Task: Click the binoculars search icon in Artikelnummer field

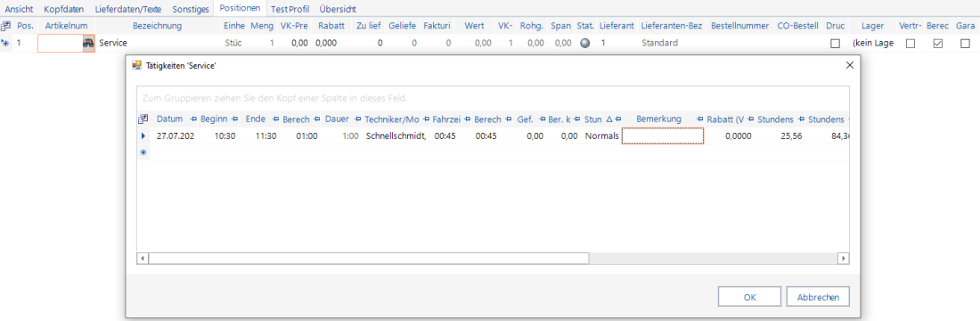Action: [x=89, y=43]
